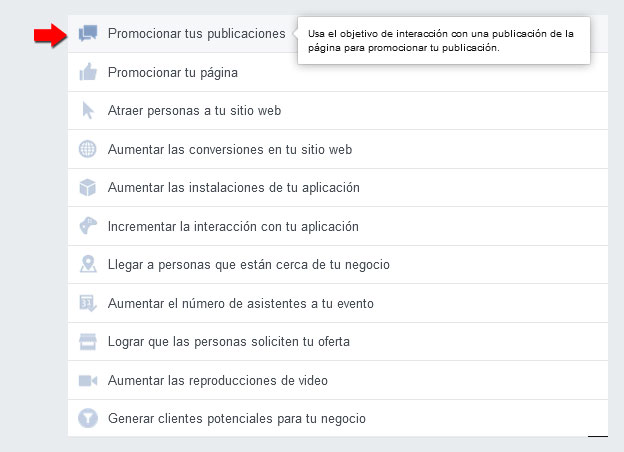
Task: Click the calendar icon for event attendance
Action: click(x=88, y=303)
